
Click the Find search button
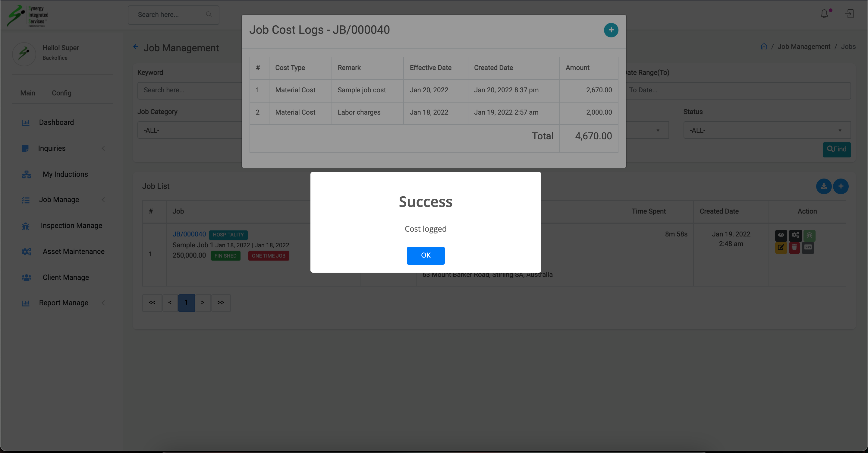coord(836,149)
